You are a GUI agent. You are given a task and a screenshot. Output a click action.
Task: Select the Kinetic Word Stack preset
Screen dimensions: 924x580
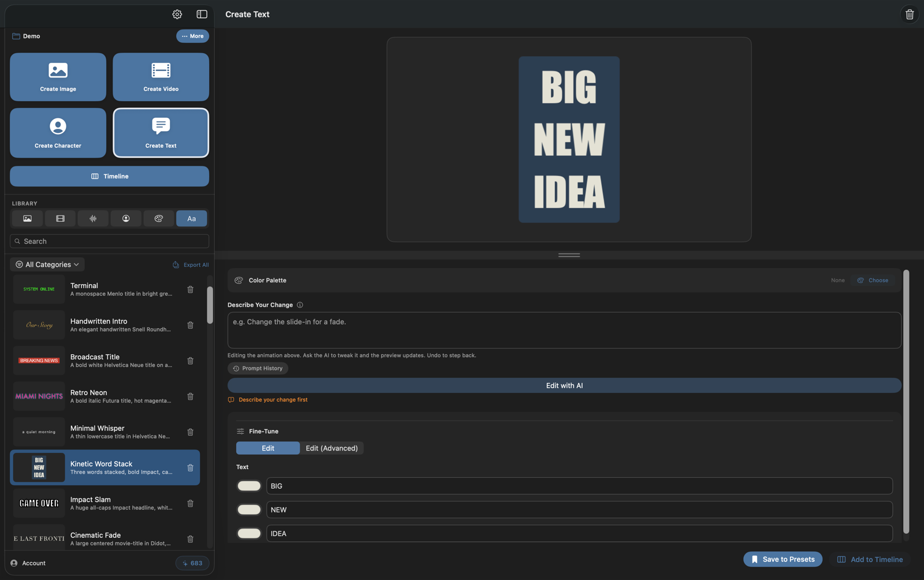coord(105,468)
